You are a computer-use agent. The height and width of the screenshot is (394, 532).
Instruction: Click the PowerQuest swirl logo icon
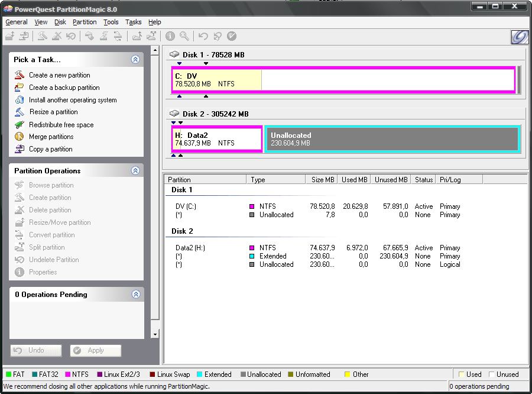tap(520, 37)
